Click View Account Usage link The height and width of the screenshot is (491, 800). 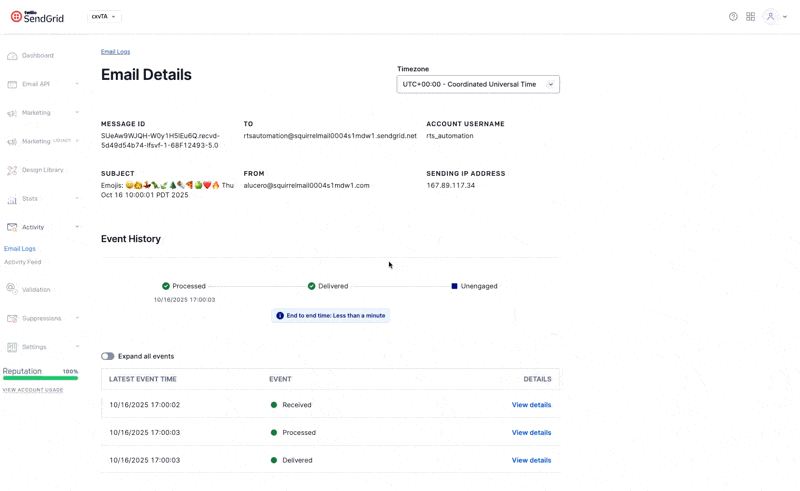(33, 390)
